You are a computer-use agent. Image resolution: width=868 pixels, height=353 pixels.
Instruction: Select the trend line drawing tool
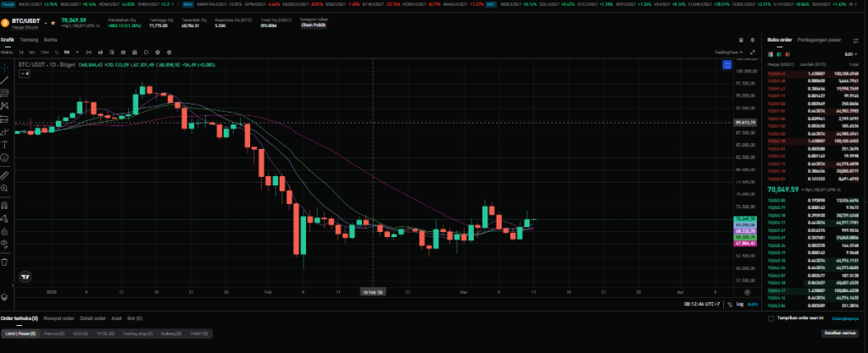click(5, 80)
